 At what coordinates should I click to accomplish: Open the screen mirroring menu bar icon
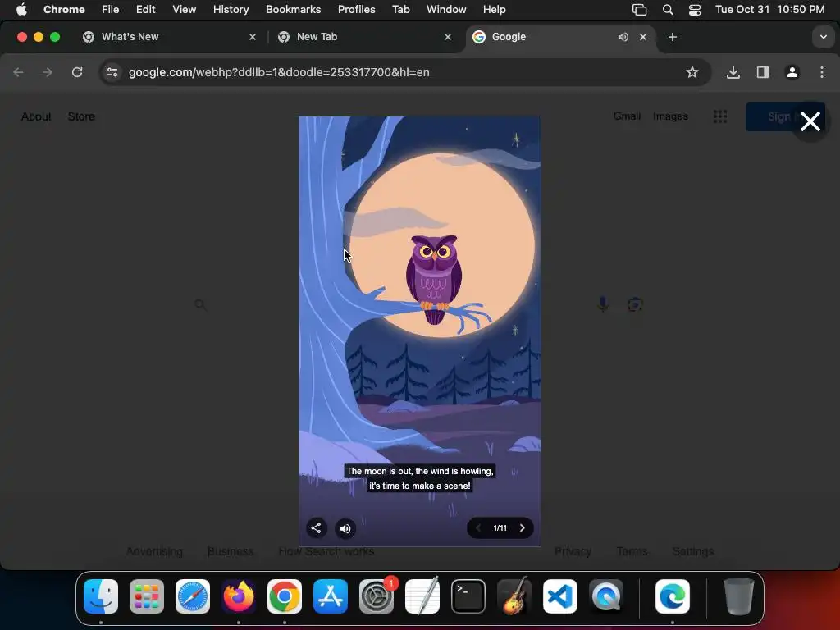[640, 10]
